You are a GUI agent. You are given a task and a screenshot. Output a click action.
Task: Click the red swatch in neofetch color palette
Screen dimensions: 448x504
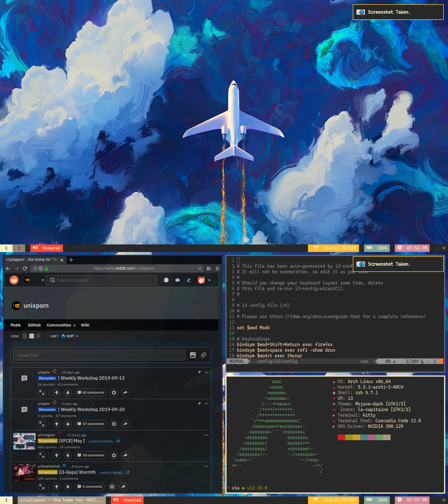point(341,437)
